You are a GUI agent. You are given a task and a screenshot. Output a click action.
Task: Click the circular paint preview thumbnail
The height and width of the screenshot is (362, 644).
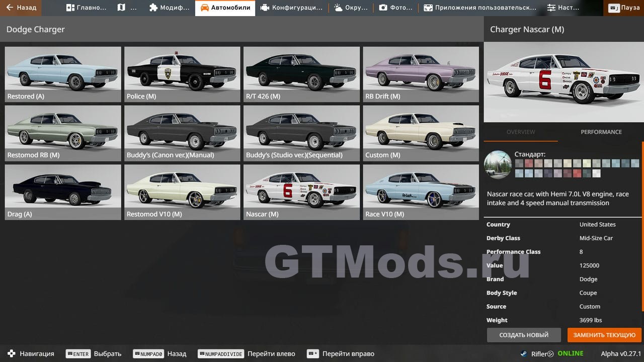[498, 164]
